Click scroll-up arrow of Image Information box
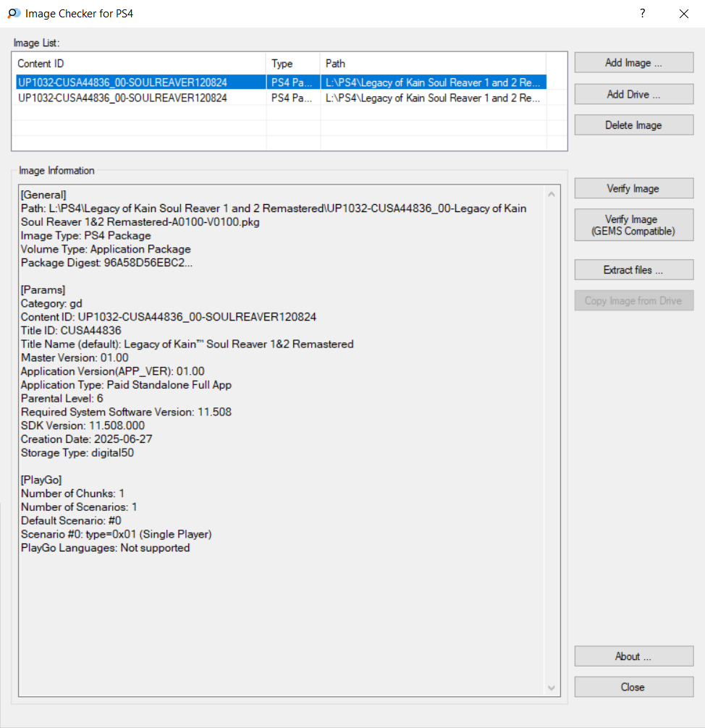 [x=552, y=194]
